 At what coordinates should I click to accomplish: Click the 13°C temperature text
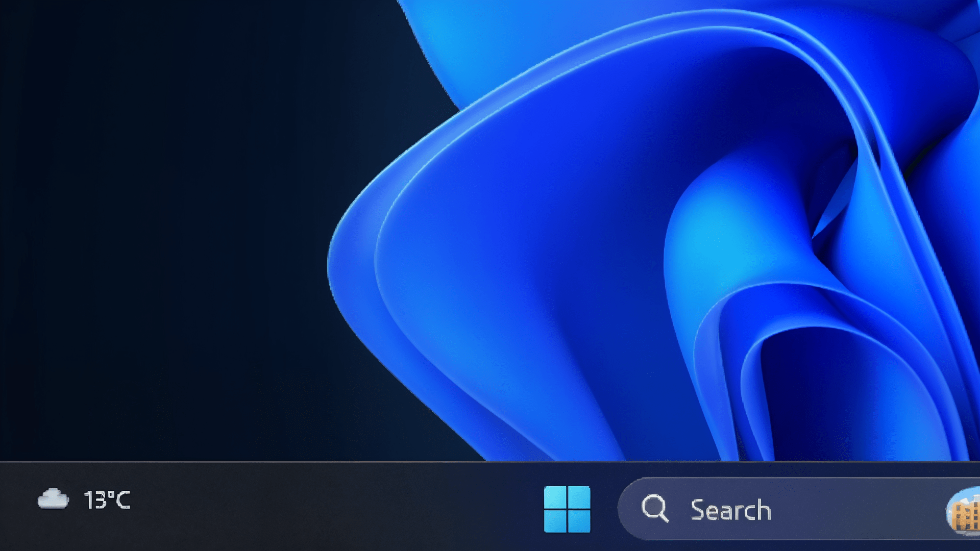tap(107, 500)
